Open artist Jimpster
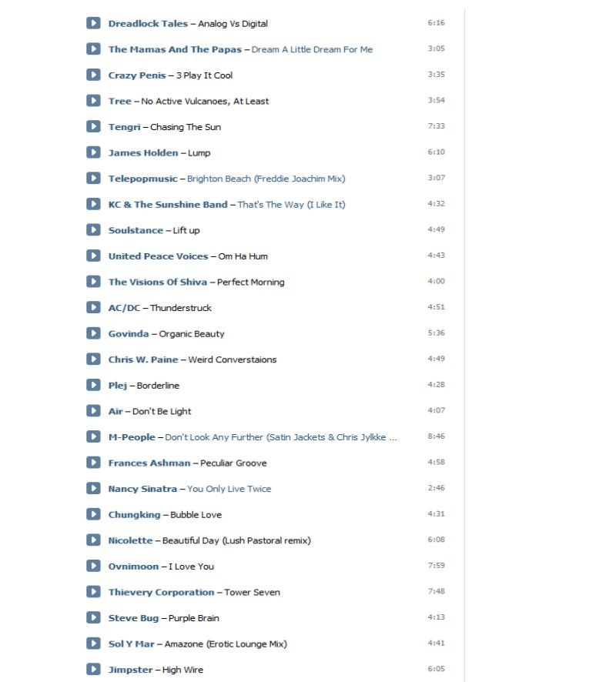The height and width of the screenshot is (682, 616). coord(130,670)
